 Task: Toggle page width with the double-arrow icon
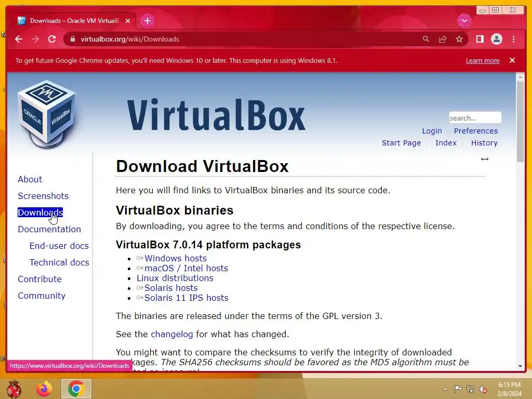485,159
